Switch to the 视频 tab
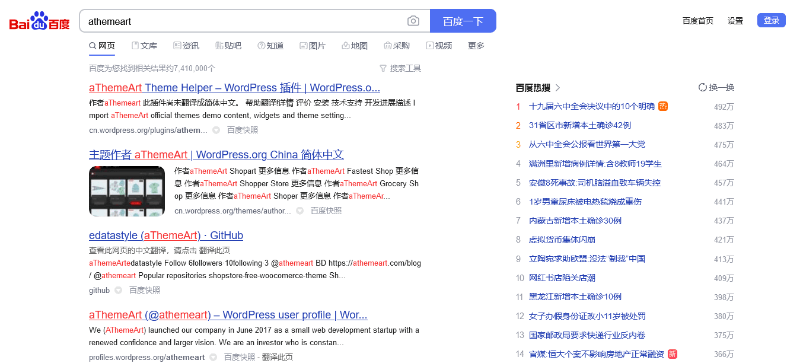The width and height of the screenshot is (800, 364). pyautogui.click(x=439, y=45)
